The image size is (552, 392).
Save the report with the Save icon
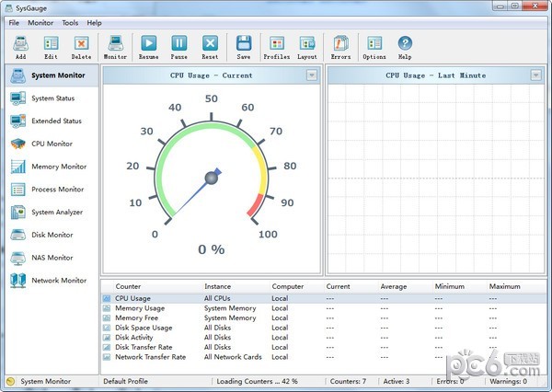244,47
